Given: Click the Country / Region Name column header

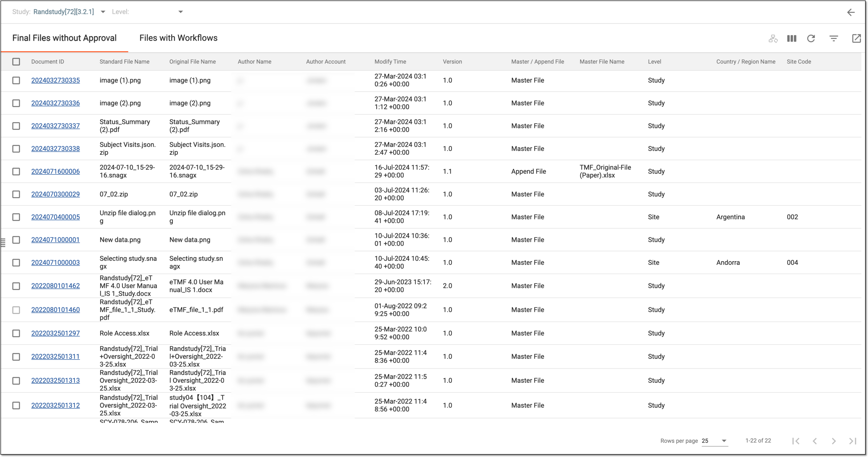Looking at the screenshot, I should [746, 62].
